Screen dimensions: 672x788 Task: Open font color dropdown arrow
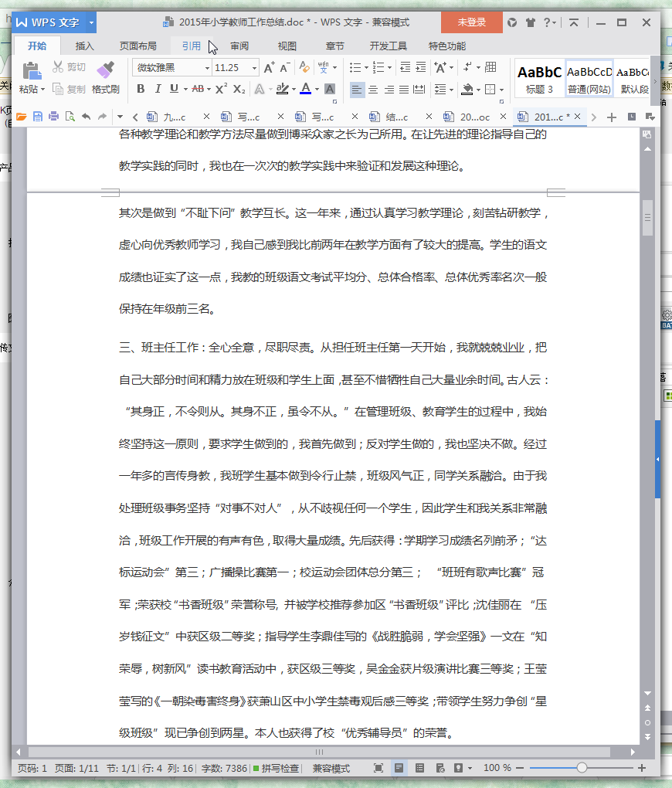[x=317, y=90]
